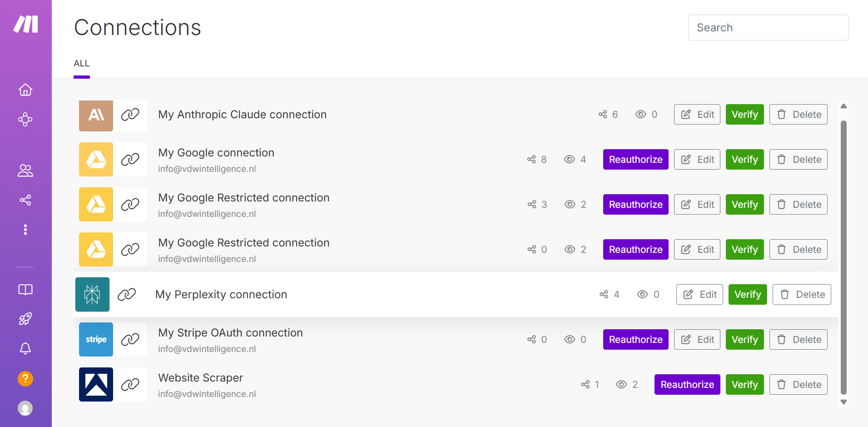Click the Anthropic Claude app thumbnail
This screenshot has height=427, width=868.
[x=96, y=116]
